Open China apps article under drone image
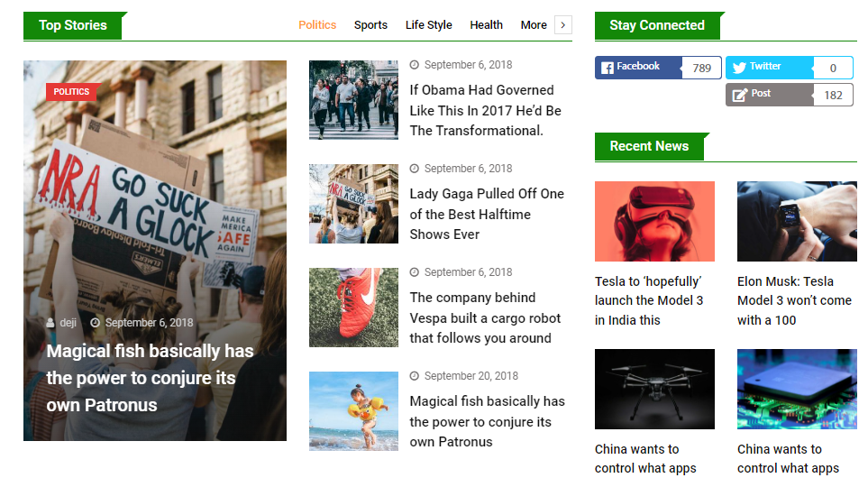 point(645,459)
